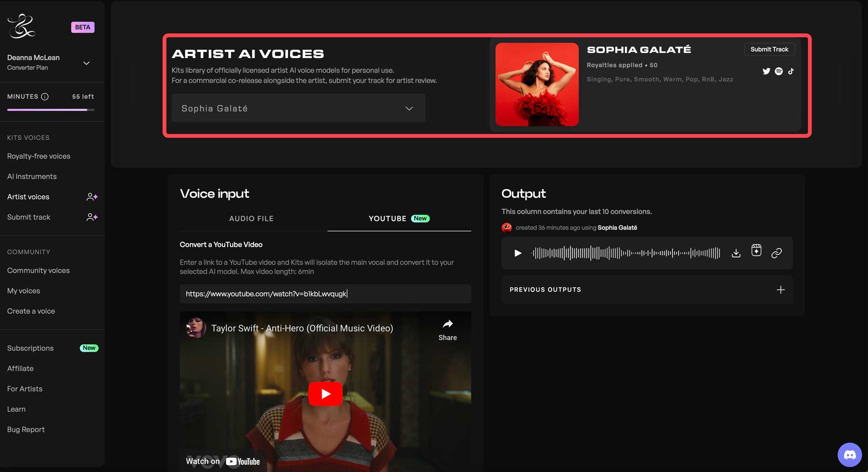Click the minutes remaining progress bar
868x472 pixels.
[51, 110]
